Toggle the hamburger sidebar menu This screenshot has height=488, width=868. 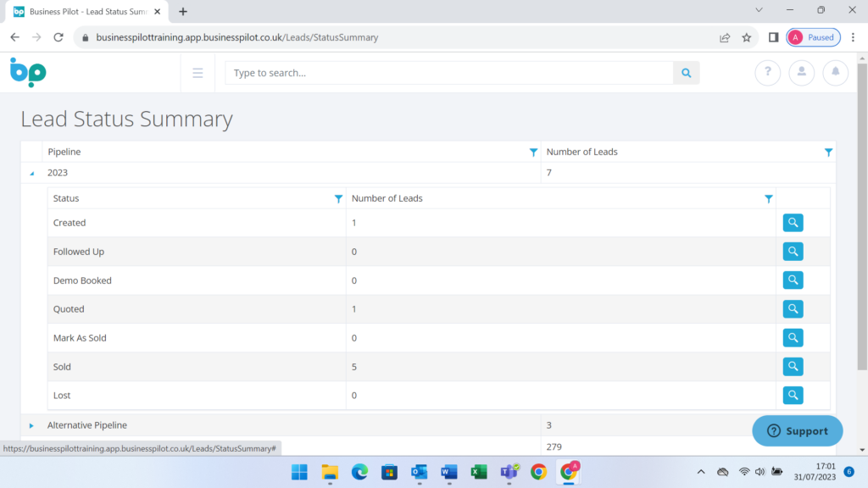198,73
